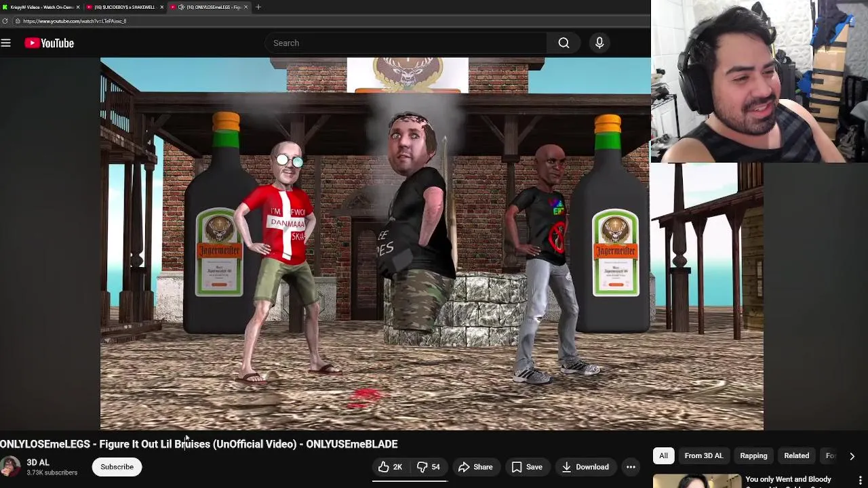This screenshot has height=488, width=868.
Task: Click the magnifier search button
Action: (564, 43)
